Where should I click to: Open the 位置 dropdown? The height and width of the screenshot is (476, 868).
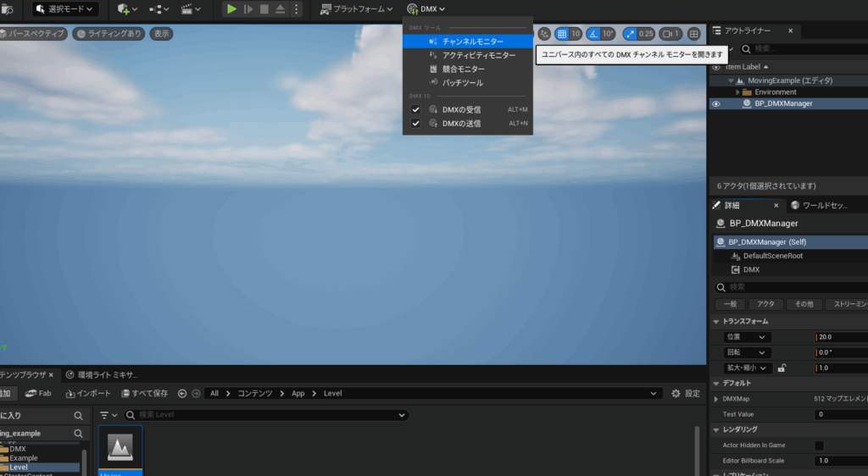tap(746, 337)
